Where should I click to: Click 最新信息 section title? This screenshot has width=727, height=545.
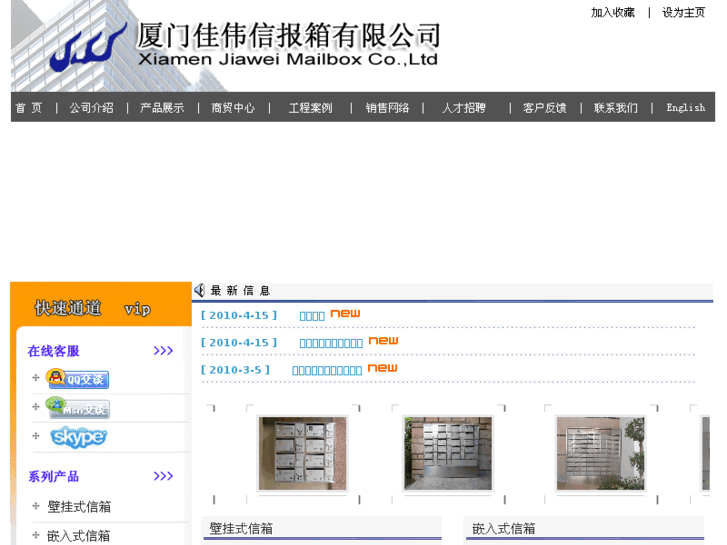(240, 290)
